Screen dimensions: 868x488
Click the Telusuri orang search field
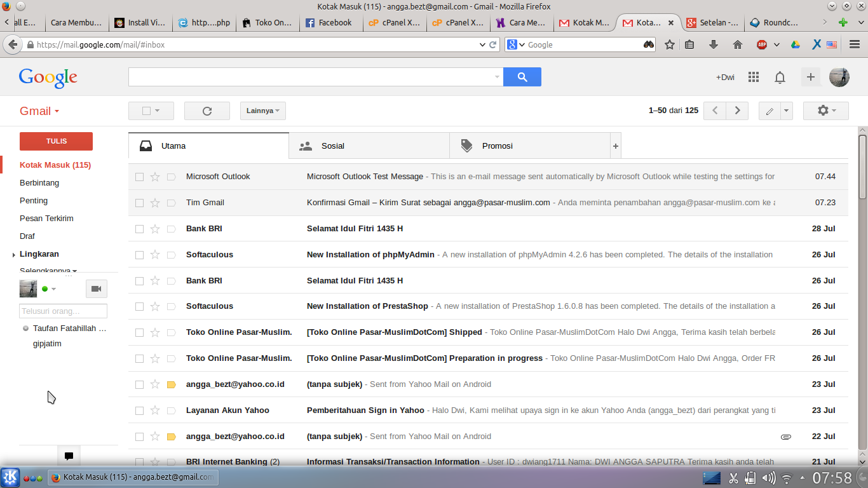pos(63,311)
